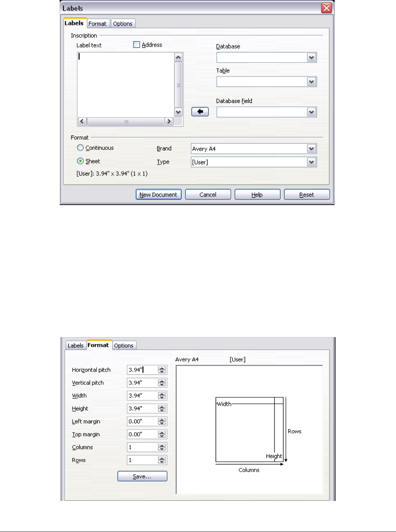Adjust Width spinner arrows
The image size is (396, 532).
point(162,396)
